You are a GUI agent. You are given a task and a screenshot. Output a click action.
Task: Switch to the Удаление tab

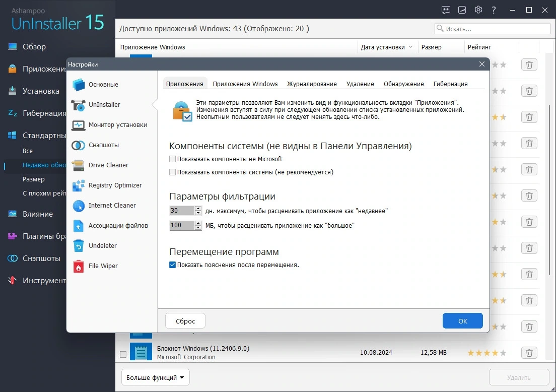[360, 84]
